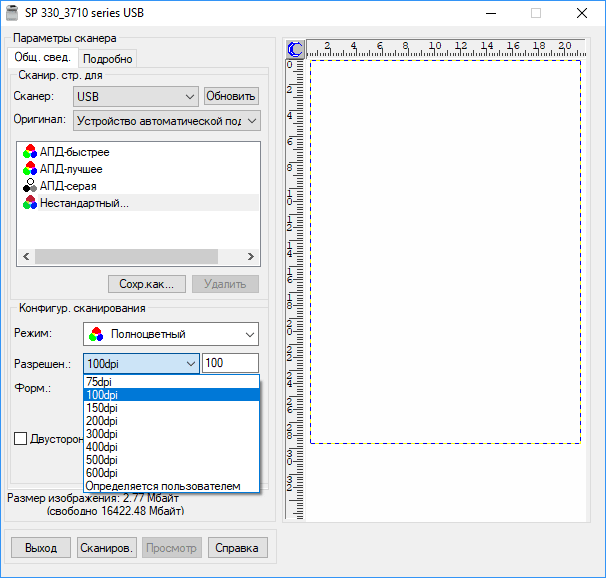
Task: Click the Удалить button
Action: coord(225,284)
